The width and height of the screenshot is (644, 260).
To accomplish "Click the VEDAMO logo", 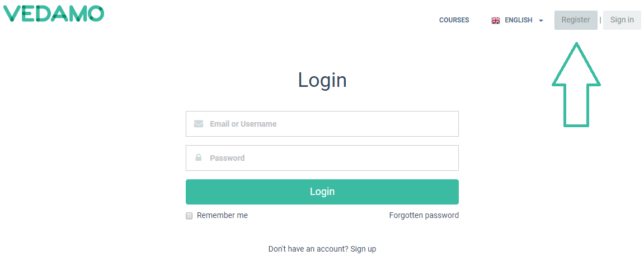I will (53, 13).
